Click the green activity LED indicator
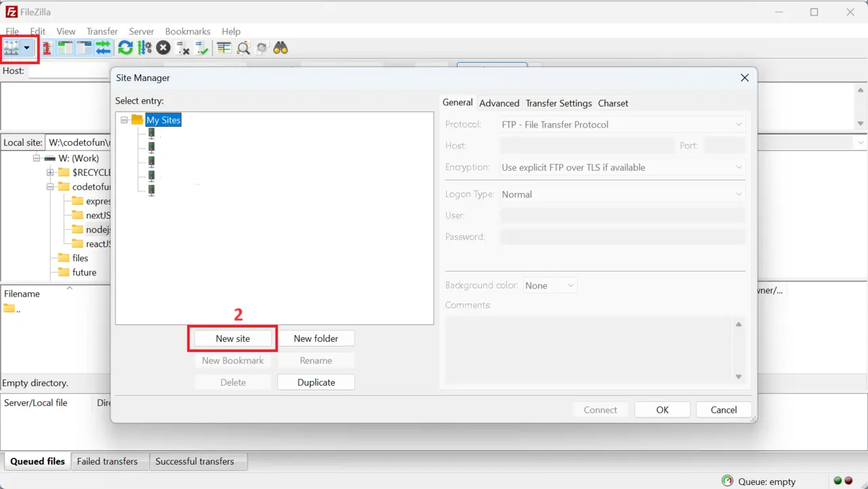The height and width of the screenshot is (489, 868). pyautogui.click(x=838, y=481)
